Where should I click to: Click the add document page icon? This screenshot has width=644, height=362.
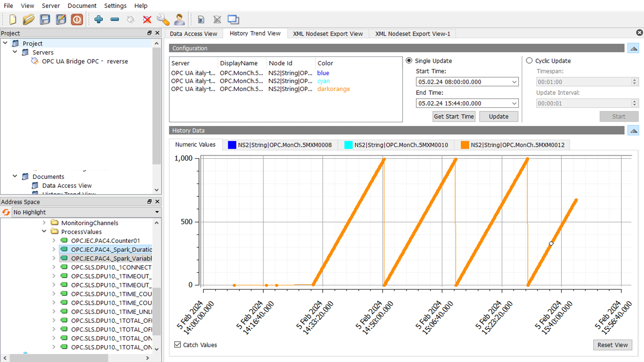pyautogui.click(x=201, y=19)
